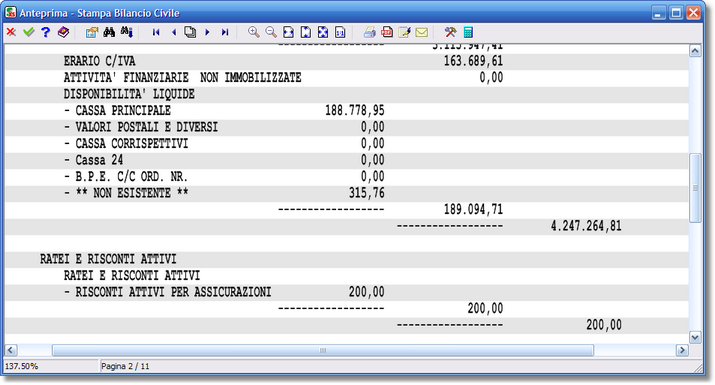
Task: Go to the next page
Action: tap(207, 32)
